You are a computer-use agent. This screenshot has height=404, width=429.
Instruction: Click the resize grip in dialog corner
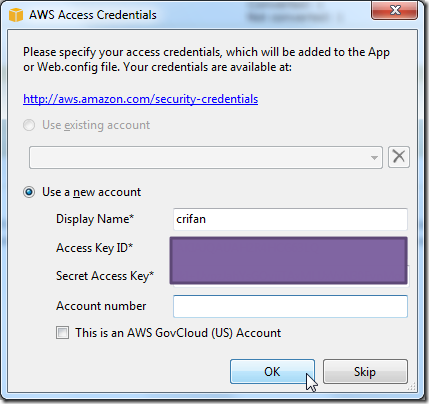(x=412, y=387)
